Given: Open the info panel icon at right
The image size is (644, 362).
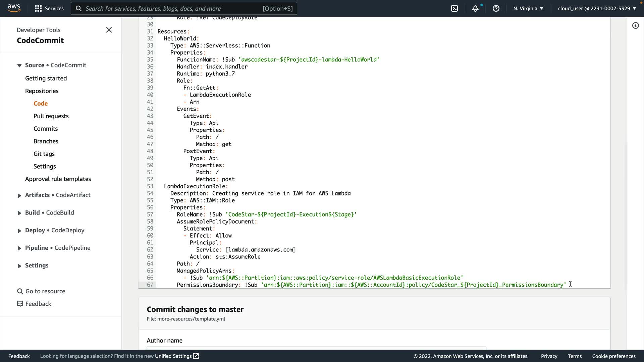Looking at the screenshot, I should [x=635, y=26].
